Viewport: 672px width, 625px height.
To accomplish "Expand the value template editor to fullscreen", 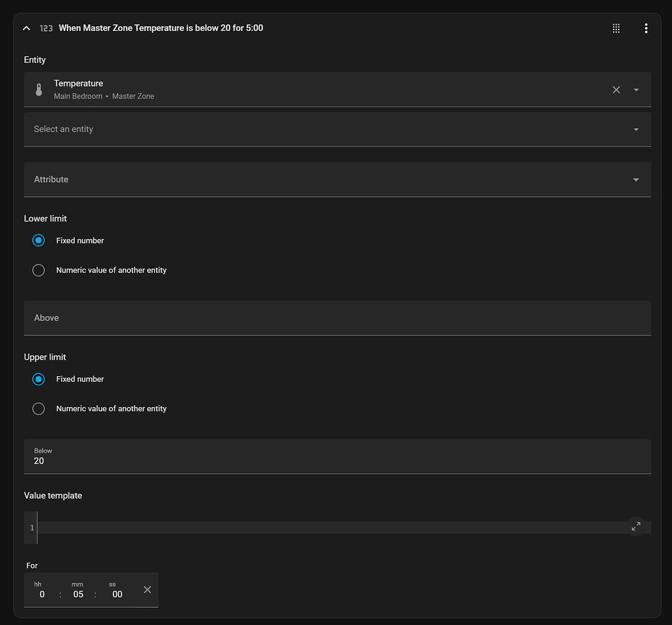I will pos(635,526).
